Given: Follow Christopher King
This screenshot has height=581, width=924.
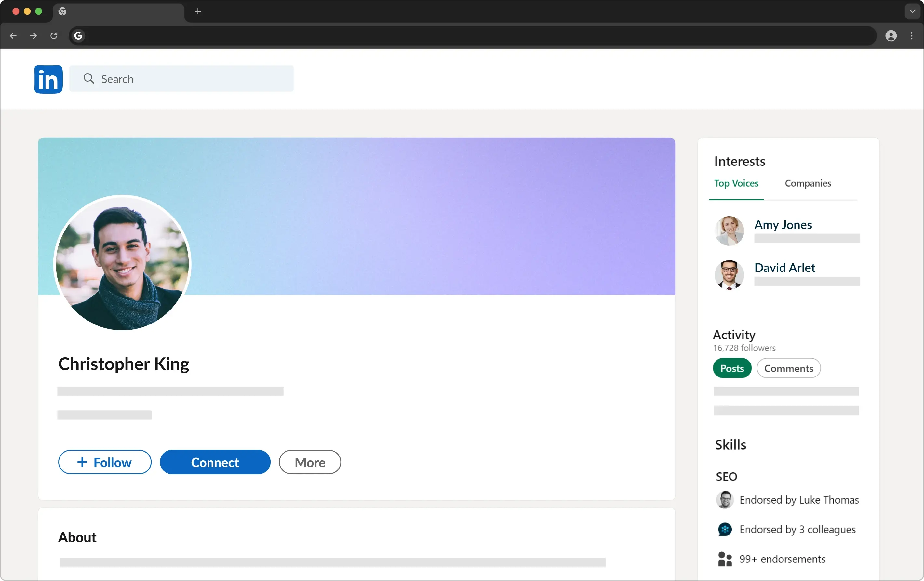Looking at the screenshot, I should pyautogui.click(x=105, y=462).
